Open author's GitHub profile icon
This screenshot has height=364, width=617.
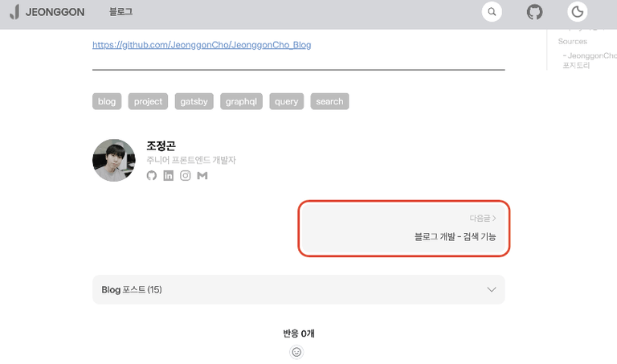coord(152,175)
